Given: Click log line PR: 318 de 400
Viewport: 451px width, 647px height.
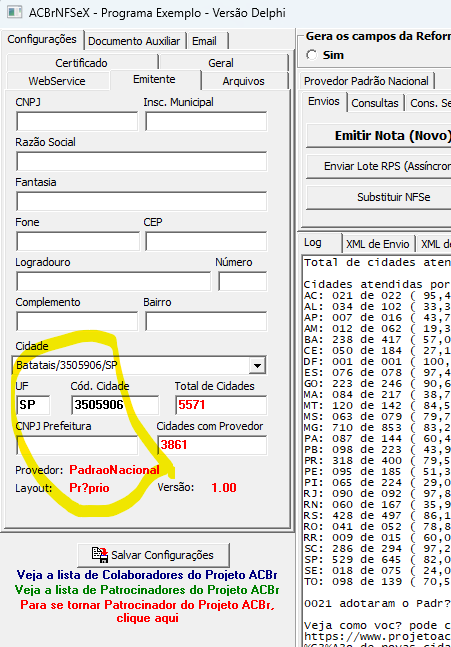Looking at the screenshot, I should [377, 461].
